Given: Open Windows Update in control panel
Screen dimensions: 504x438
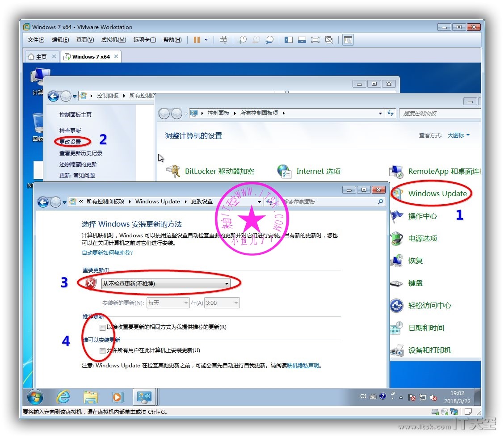Looking at the screenshot, I should coord(437,194).
